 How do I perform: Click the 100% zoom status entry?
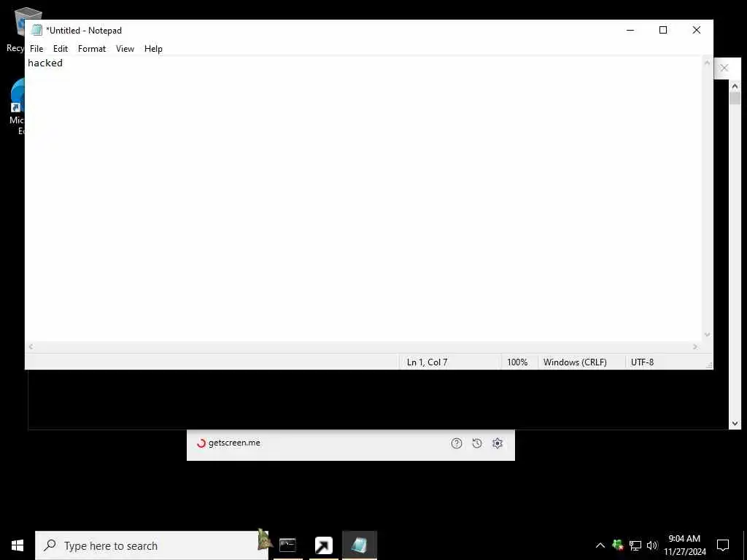click(x=517, y=362)
